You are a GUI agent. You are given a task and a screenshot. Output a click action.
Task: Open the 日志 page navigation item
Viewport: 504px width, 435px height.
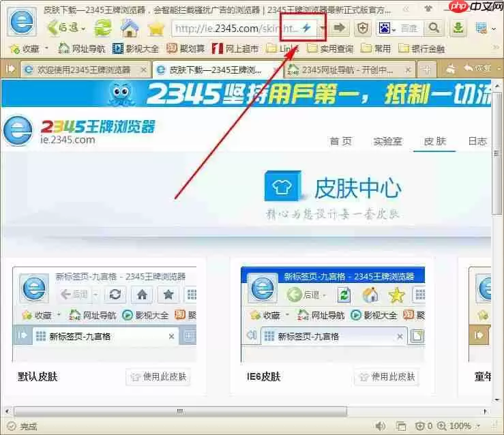tap(477, 141)
